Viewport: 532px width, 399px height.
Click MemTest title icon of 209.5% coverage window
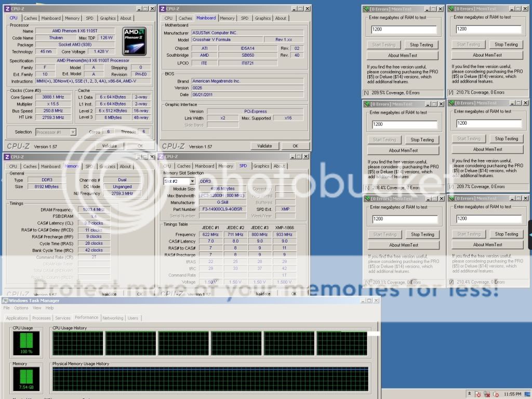click(x=366, y=9)
